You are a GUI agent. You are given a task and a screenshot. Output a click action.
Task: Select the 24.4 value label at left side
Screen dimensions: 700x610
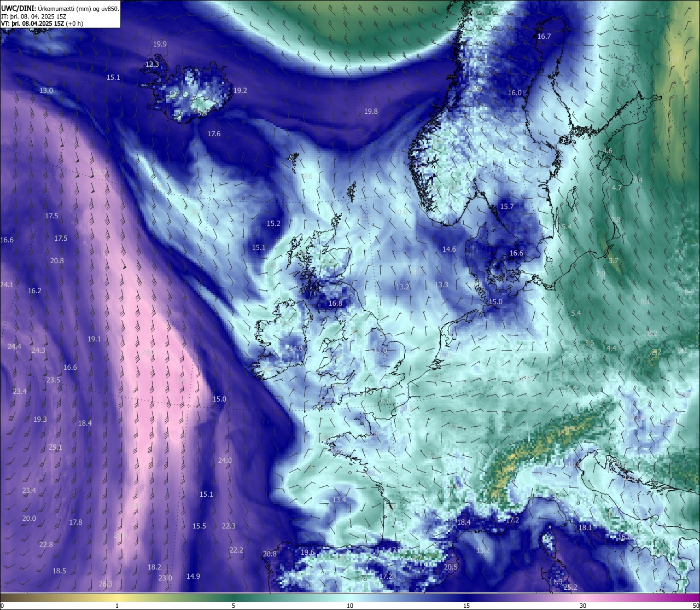(14, 347)
